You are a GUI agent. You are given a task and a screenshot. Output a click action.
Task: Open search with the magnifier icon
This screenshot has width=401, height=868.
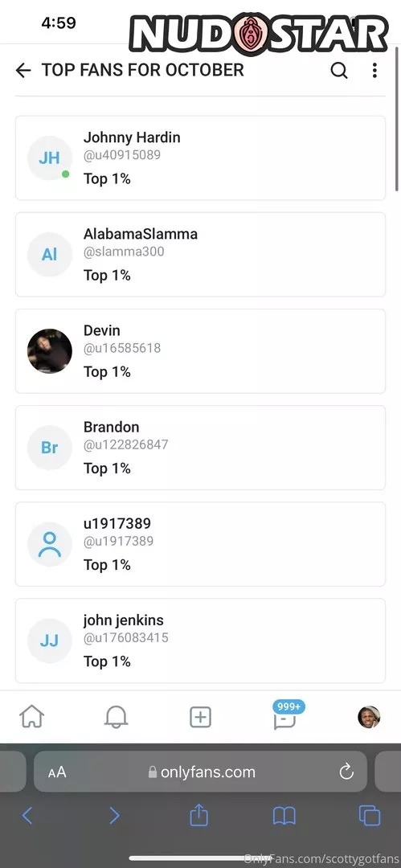(x=339, y=70)
